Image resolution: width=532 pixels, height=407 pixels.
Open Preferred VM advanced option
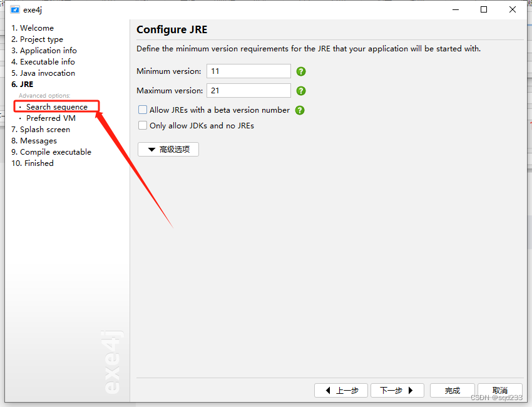tap(51, 118)
